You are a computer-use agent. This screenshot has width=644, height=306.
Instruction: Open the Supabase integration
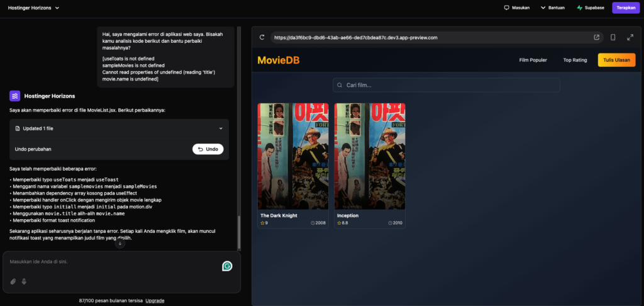[x=591, y=8]
